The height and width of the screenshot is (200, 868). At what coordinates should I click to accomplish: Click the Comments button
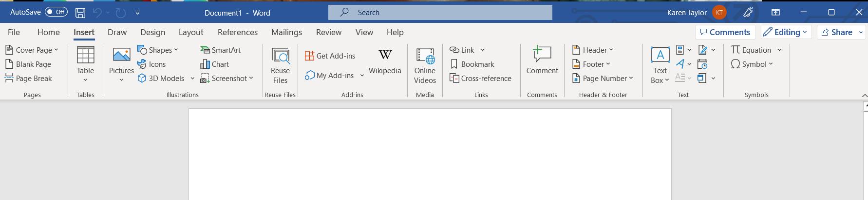[725, 32]
